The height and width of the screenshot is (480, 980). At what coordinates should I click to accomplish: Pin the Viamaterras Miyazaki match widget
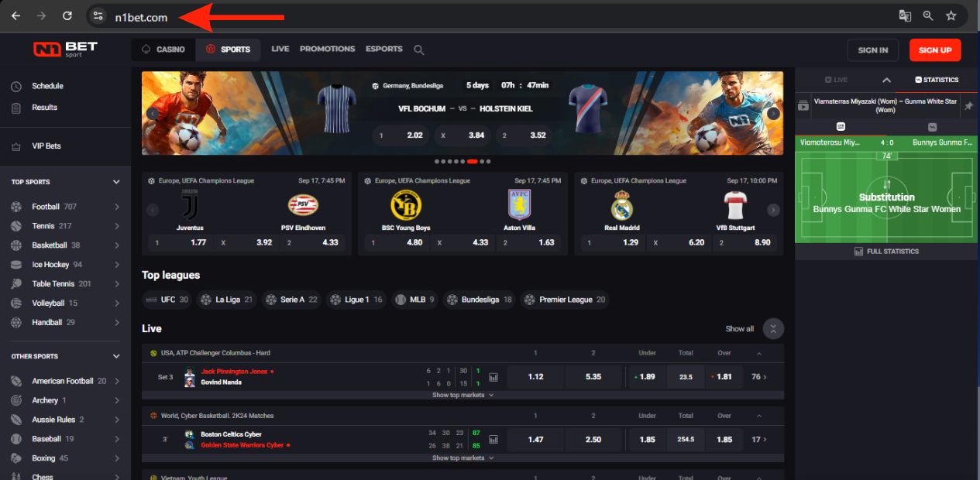[x=968, y=106]
